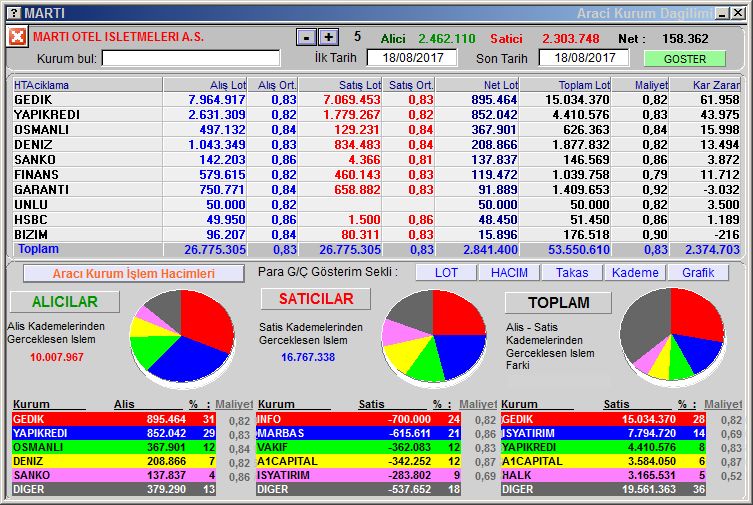Click red GEDIK 895.464 buyers row
Viewport: 753px width, 505px height.
coord(114,419)
